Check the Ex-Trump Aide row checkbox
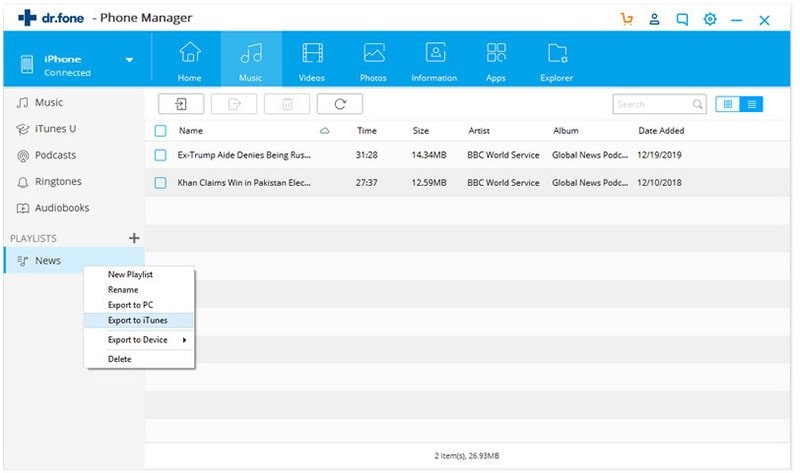The height and width of the screenshot is (473, 800). click(160, 155)
